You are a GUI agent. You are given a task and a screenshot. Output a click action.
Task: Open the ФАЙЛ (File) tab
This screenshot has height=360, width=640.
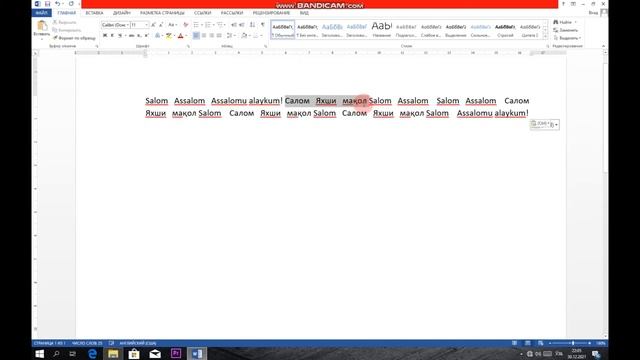coord(41,13)
